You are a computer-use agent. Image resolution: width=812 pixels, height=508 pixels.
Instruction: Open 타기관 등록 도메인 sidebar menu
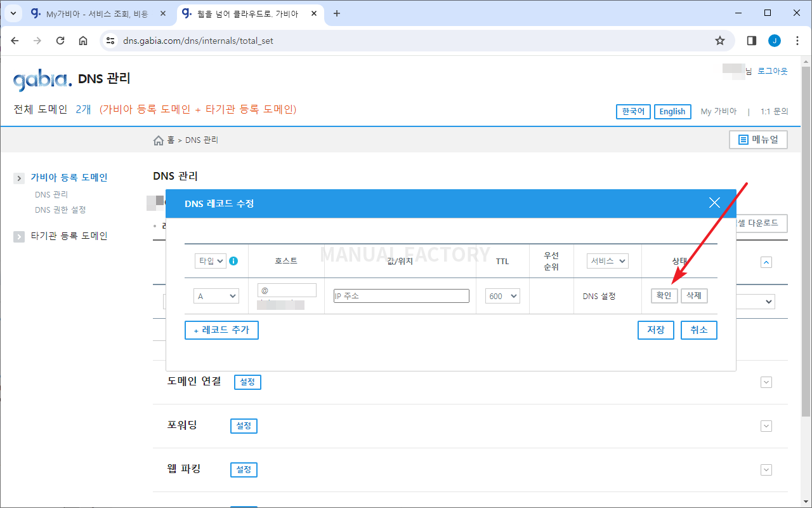[69, 236]
